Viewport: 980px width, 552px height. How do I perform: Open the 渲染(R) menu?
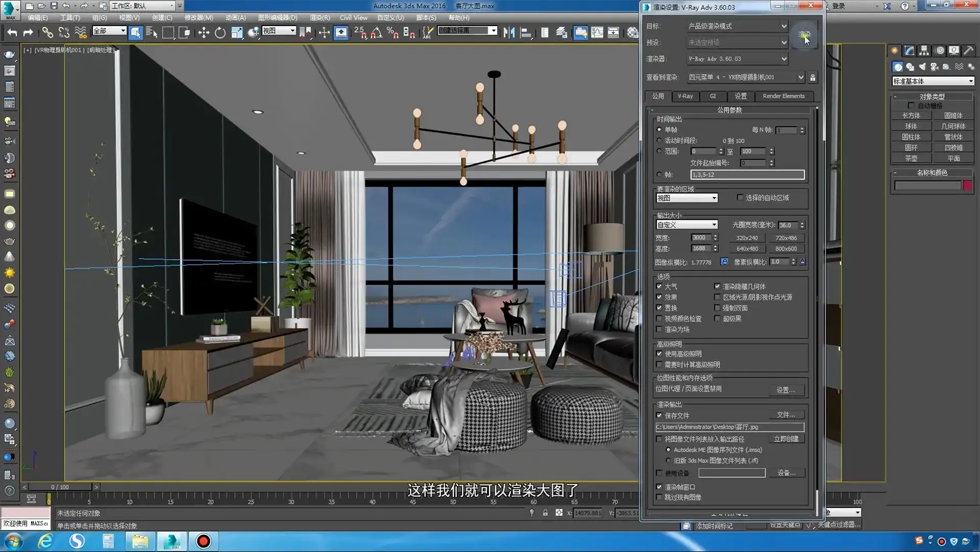(319, 17)
